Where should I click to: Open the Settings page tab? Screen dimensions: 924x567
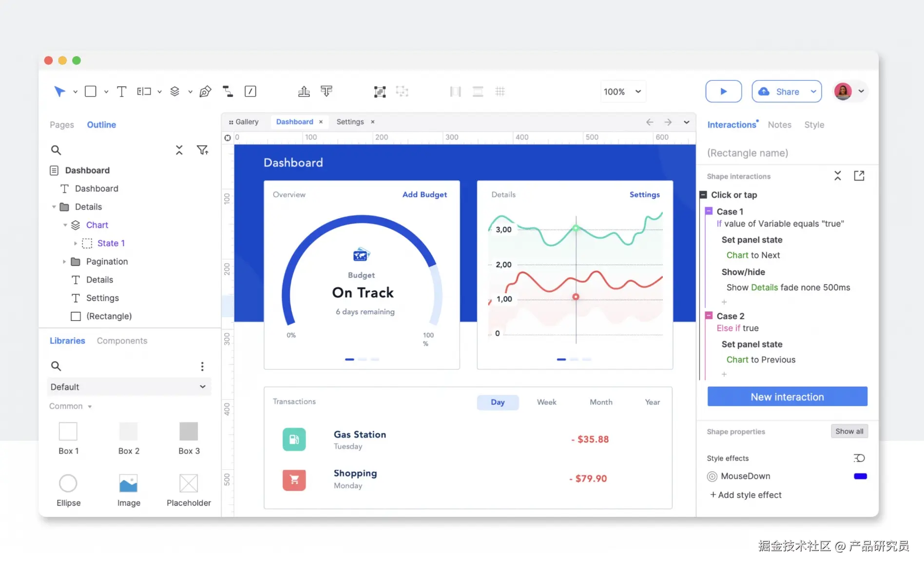350,122
